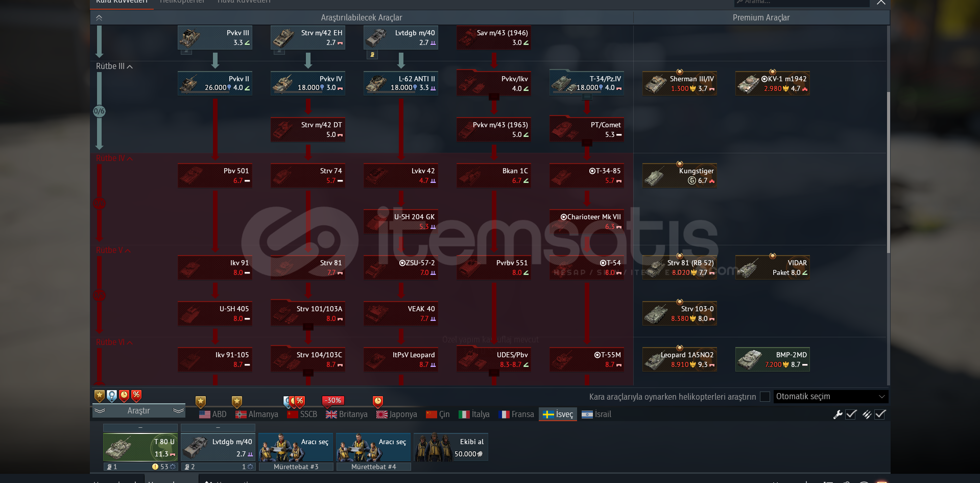Image resolution: width=980 pixels, height=483 pixels.
Task: Select the Pvkv II tank
Action: click(x=215, y=83)
